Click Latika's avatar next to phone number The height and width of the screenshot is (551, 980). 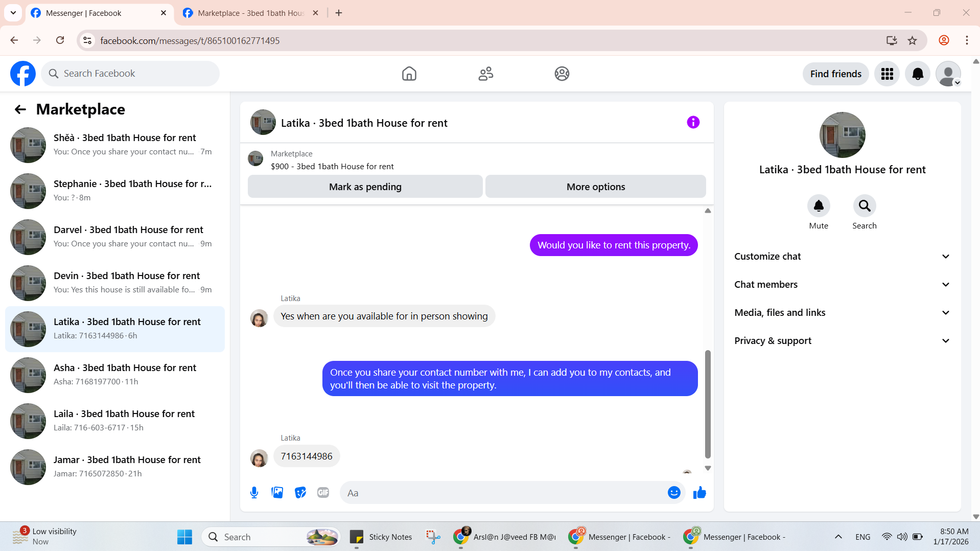coord(259,458)
